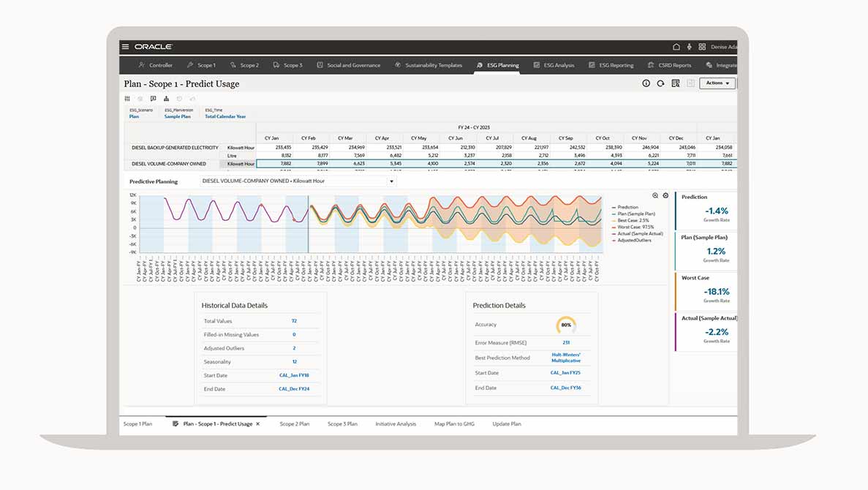Click the 80% accuracy gauge

(x=566, y=325)
